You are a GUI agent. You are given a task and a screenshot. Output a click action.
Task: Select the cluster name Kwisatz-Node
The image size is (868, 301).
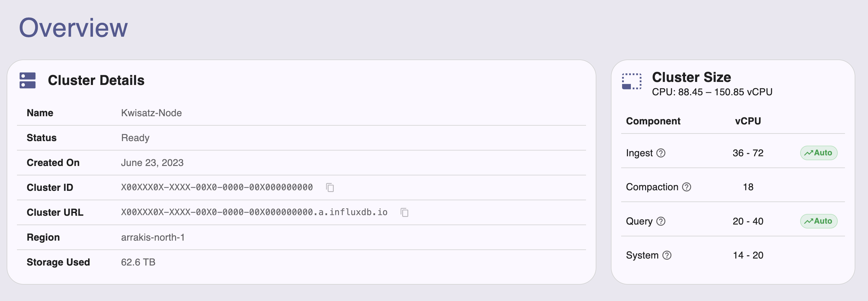pos(151,113)
